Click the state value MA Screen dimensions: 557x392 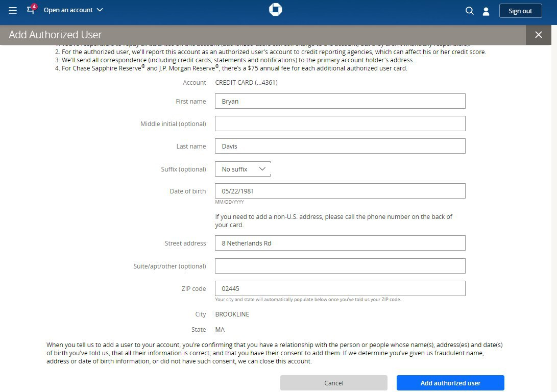220,330
